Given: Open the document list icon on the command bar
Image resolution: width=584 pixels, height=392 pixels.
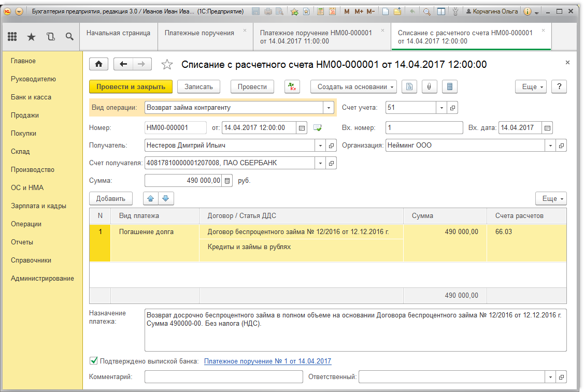Looking at the screenshot, I should pyautogui.click(x=450, y=87).
